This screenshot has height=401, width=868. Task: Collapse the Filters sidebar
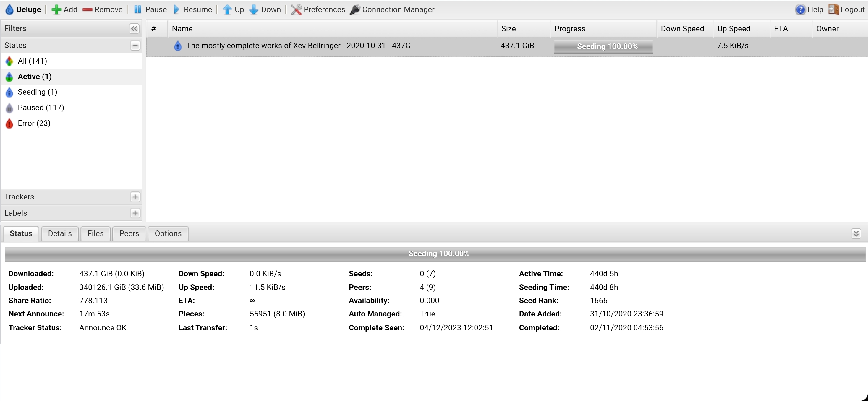pyautogui.click(x=134, y=29)
